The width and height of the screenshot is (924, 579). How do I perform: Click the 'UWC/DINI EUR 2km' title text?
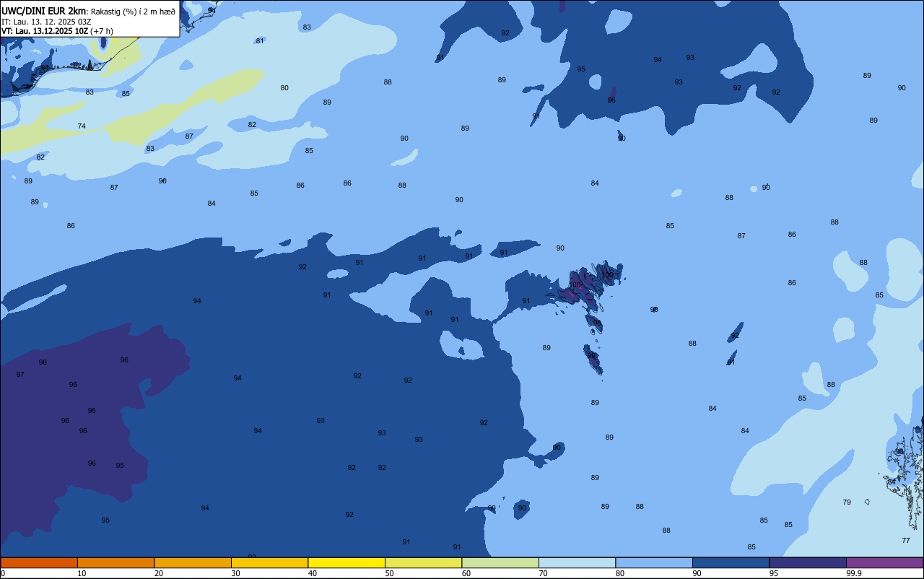pyautogui.click(x=44, y=11)
